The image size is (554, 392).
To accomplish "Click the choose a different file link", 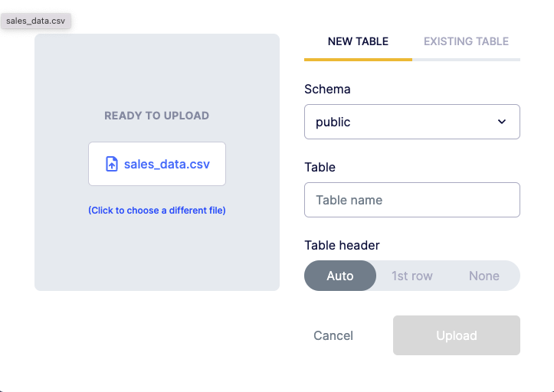I will point(157,210).
